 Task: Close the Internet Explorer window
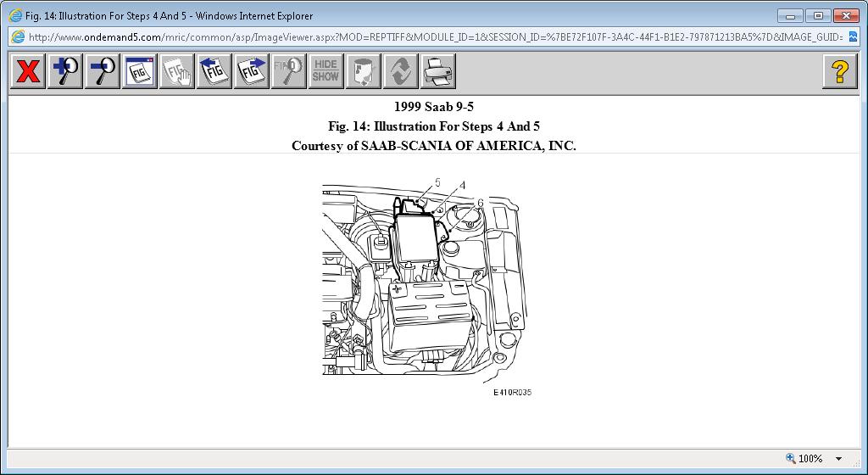(846, 16)
